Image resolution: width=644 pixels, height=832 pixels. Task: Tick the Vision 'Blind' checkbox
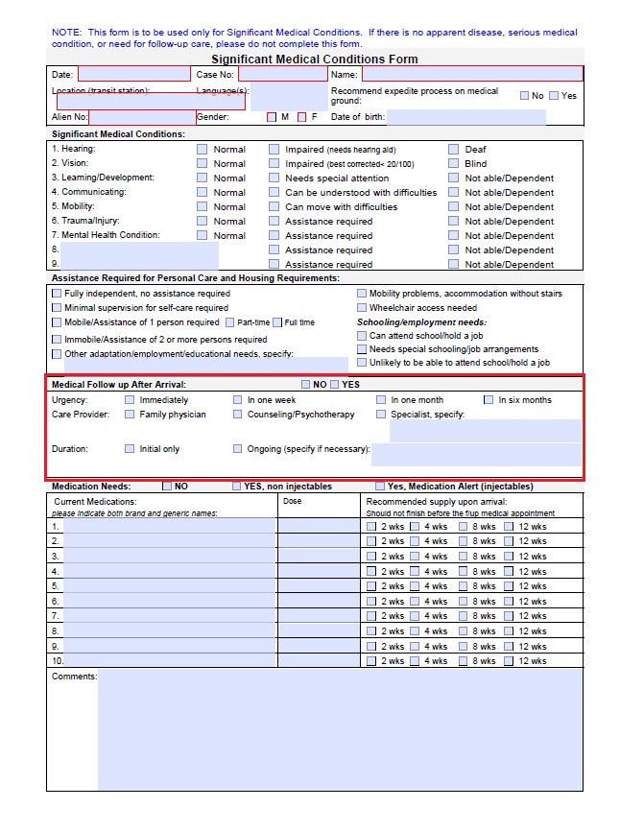453,164
